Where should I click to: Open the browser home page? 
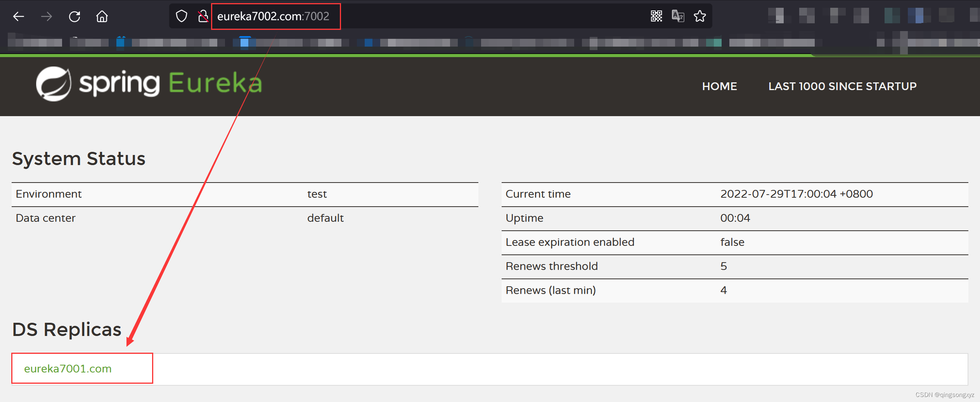[102, 16]
